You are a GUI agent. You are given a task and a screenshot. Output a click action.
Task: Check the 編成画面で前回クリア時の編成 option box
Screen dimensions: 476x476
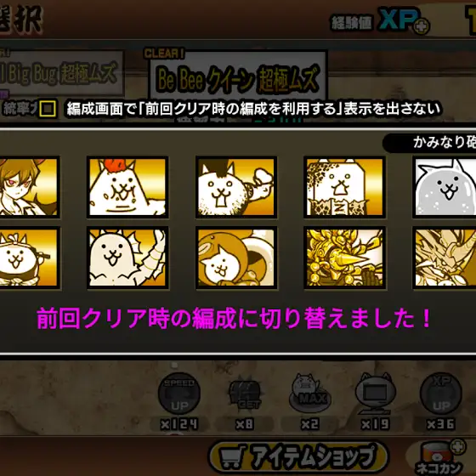(48, 109)
